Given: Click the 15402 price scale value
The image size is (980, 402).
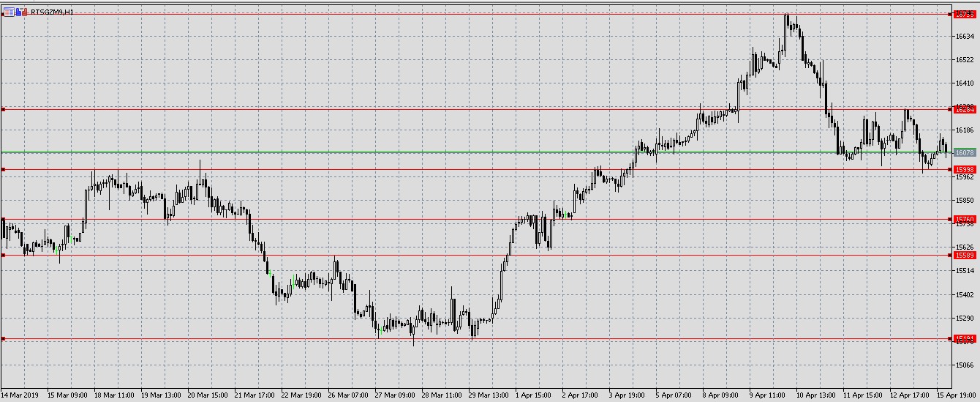Looking at the screenshot, I should [965, 295].
